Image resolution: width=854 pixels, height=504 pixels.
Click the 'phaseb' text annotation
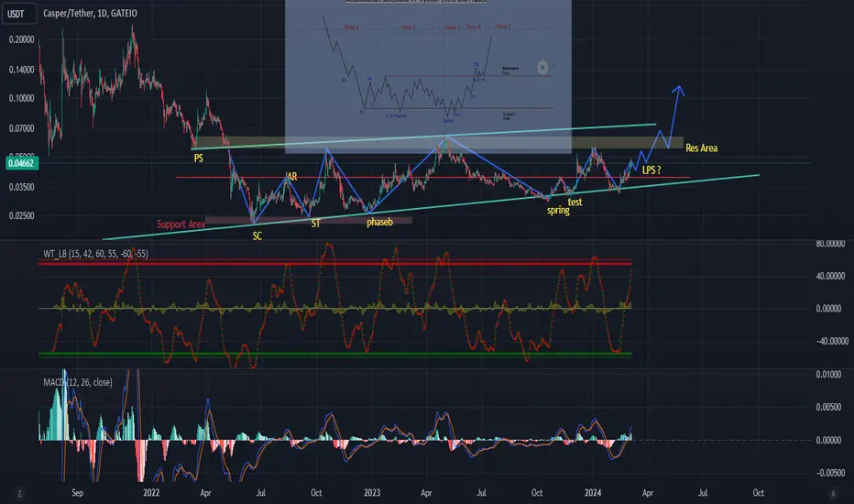click(x=379, y=222)
